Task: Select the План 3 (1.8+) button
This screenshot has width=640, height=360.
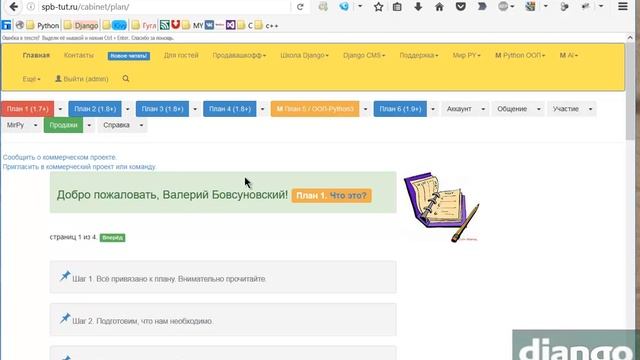Action: (x=162, y=109)
